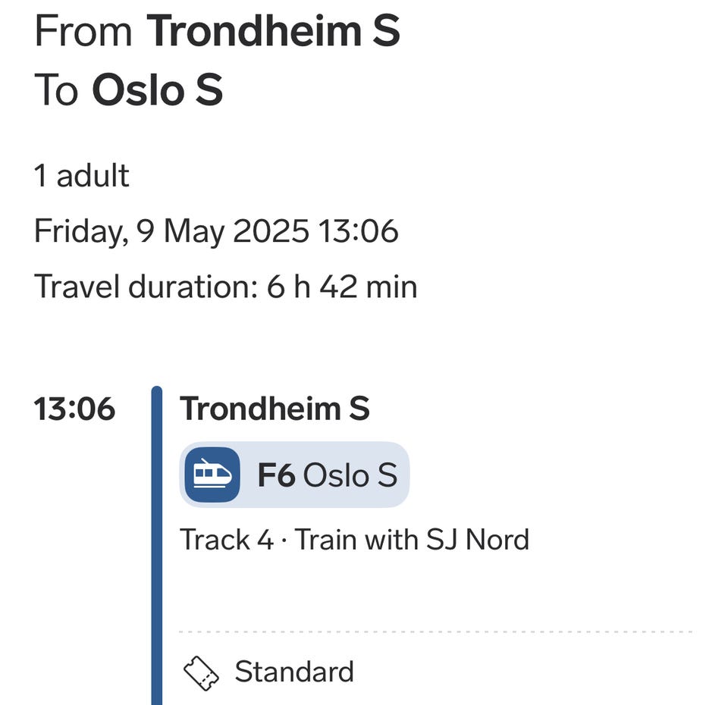This screenshot has height=705, width=728.
Task: Click the bold F6 line code
Action: tap(276, 475)
